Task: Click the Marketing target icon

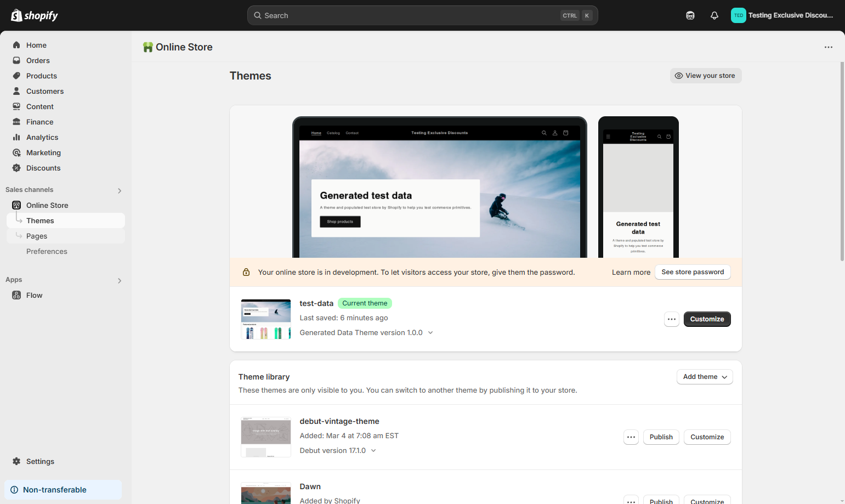Action: tap(16, 152)
